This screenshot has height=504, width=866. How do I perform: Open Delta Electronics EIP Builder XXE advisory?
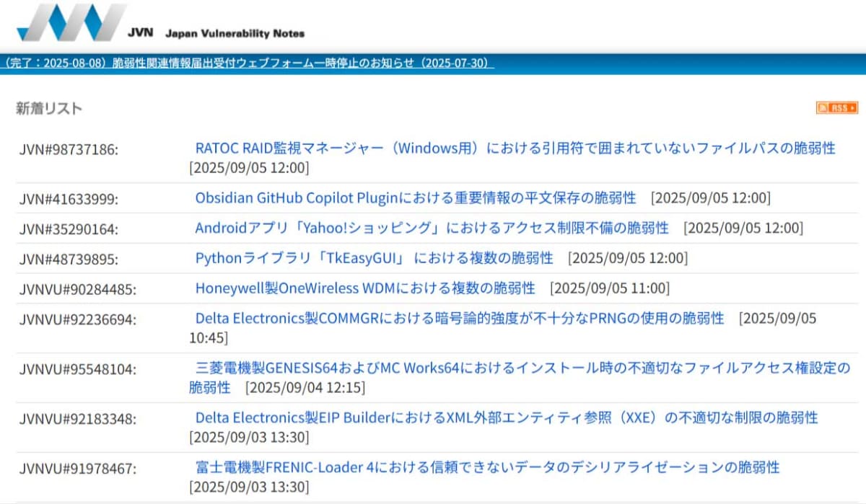coord(507,417)
